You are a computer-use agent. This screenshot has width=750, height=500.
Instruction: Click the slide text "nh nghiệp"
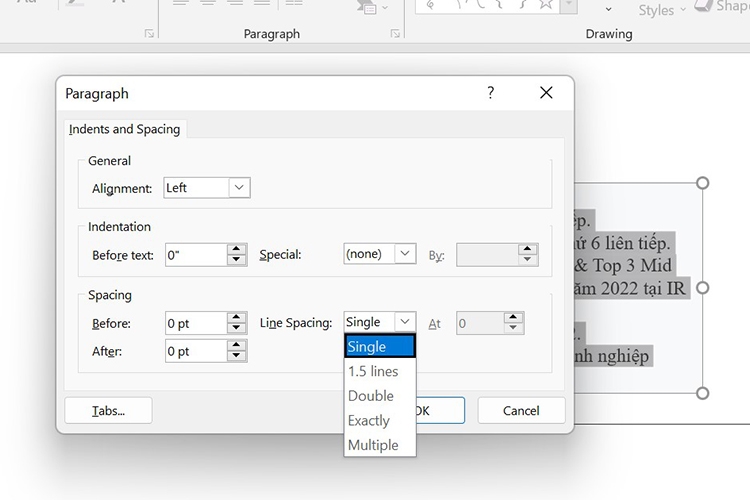612,356
